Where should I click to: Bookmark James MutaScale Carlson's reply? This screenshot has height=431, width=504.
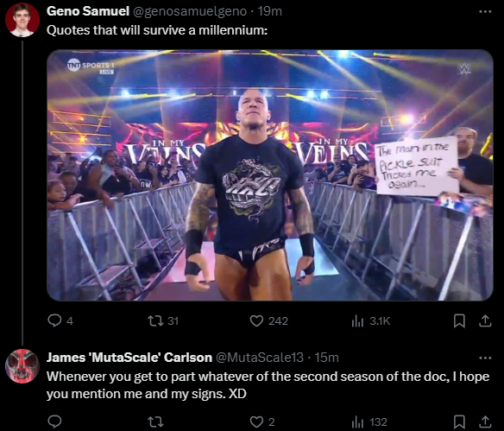[x=459, y=421]
